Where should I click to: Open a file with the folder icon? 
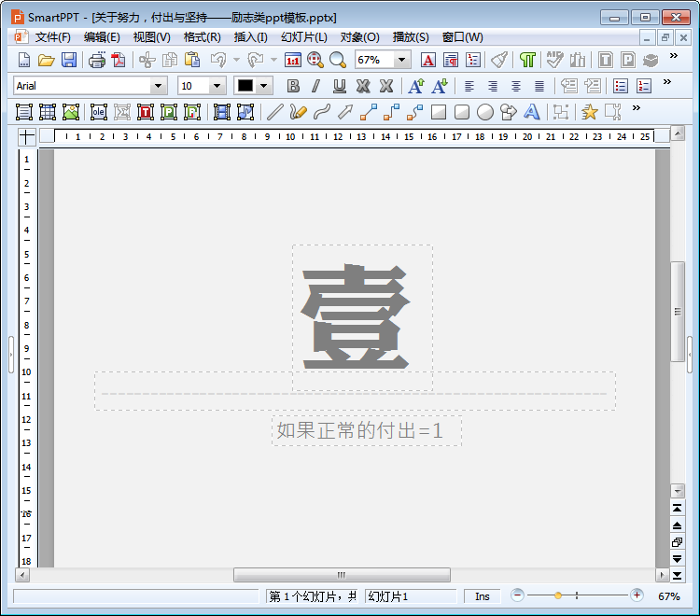[46, 60]
